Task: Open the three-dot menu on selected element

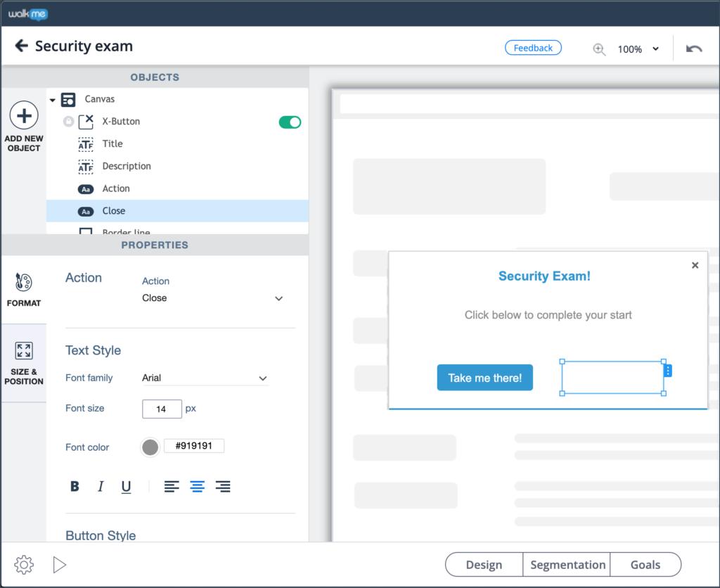Action: (x=668, y=370)
